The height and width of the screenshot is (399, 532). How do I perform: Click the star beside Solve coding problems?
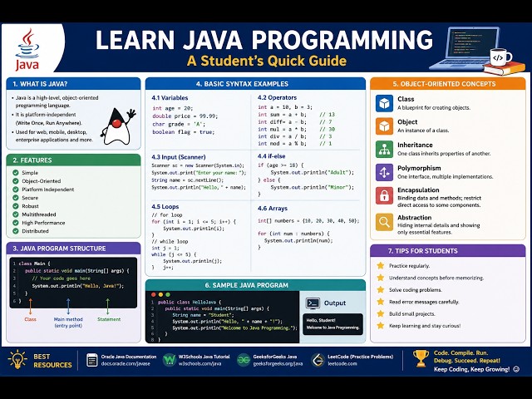coord(381,289)
